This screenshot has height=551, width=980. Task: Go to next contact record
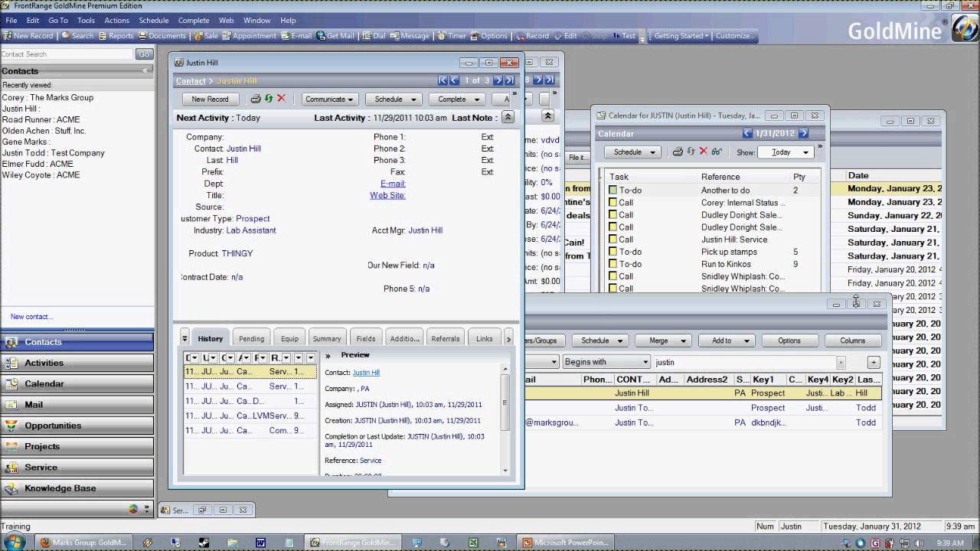498,80
